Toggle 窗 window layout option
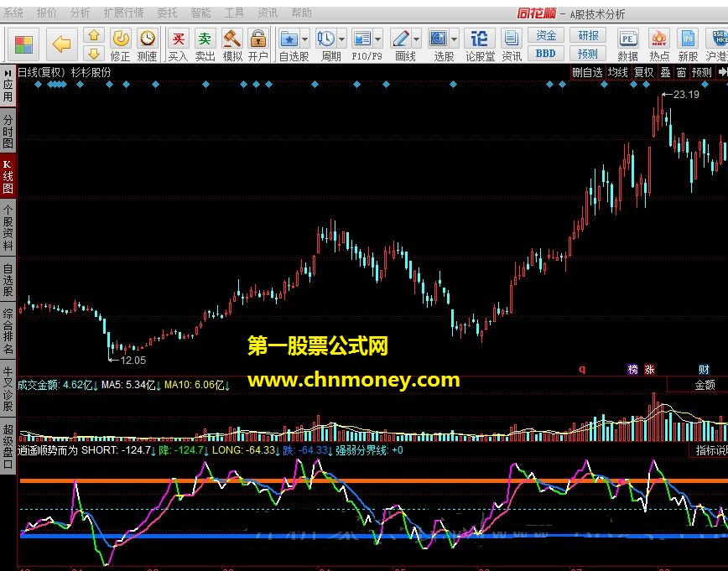This screenshot has width=728, height=571. click(x=681, y=72)
